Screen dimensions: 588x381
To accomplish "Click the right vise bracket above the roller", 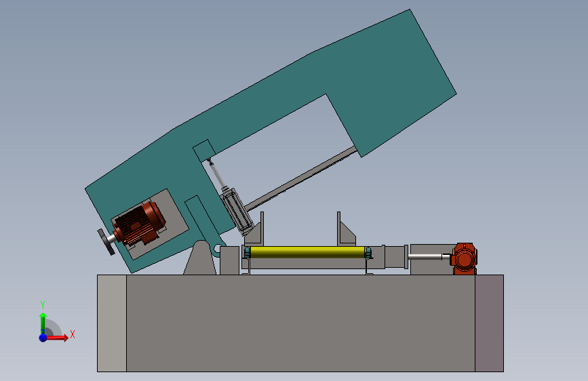I will (345, 230).
